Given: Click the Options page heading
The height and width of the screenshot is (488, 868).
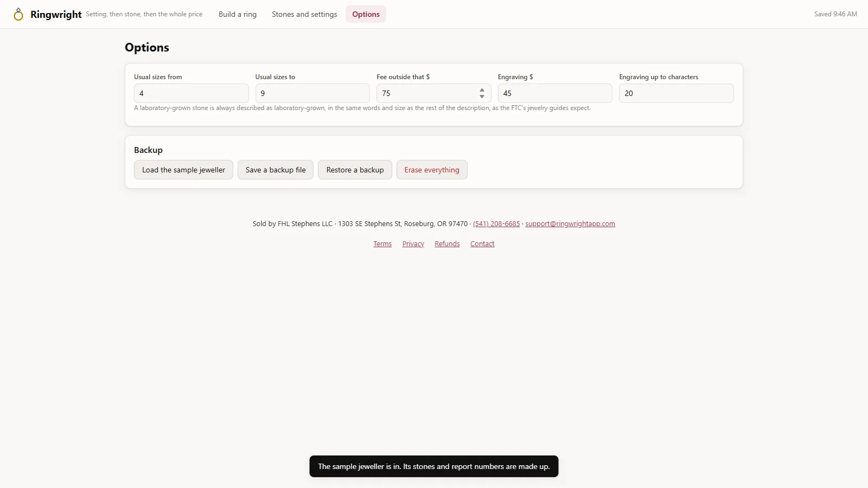Looking at the screenshot, I should (x=147, y=47).
